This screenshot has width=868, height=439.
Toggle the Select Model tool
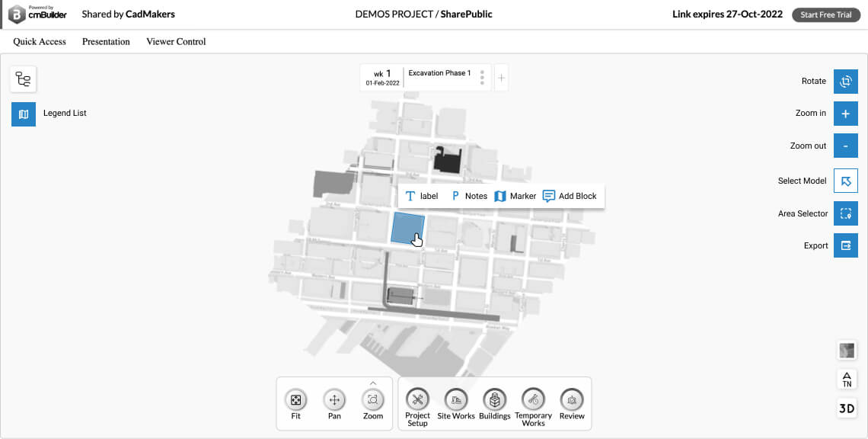pos(845,181)
